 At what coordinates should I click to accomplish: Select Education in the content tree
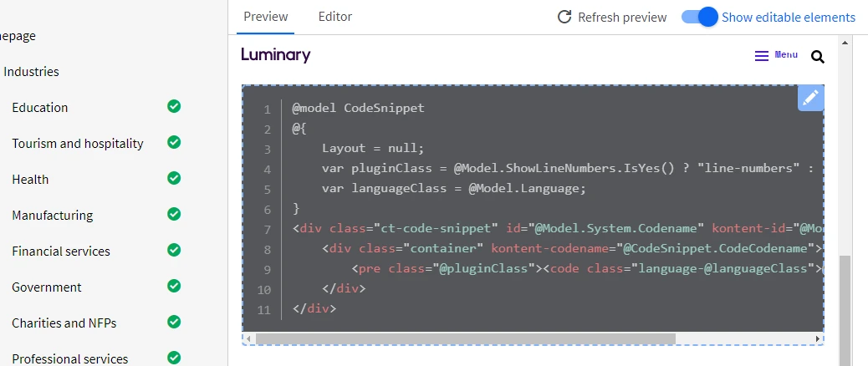tap(40, 107)
